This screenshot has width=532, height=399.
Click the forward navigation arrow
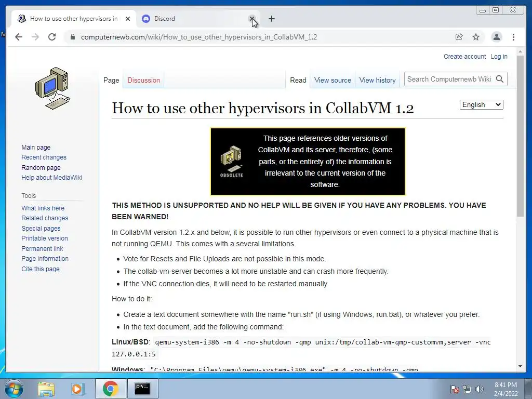(35, 37)
